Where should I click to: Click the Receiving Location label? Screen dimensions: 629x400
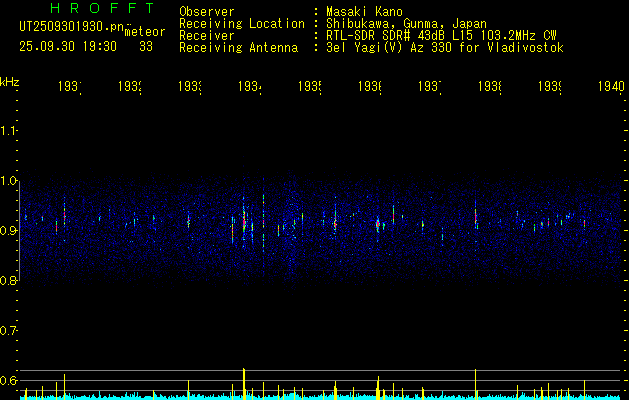tap(242, 24)
